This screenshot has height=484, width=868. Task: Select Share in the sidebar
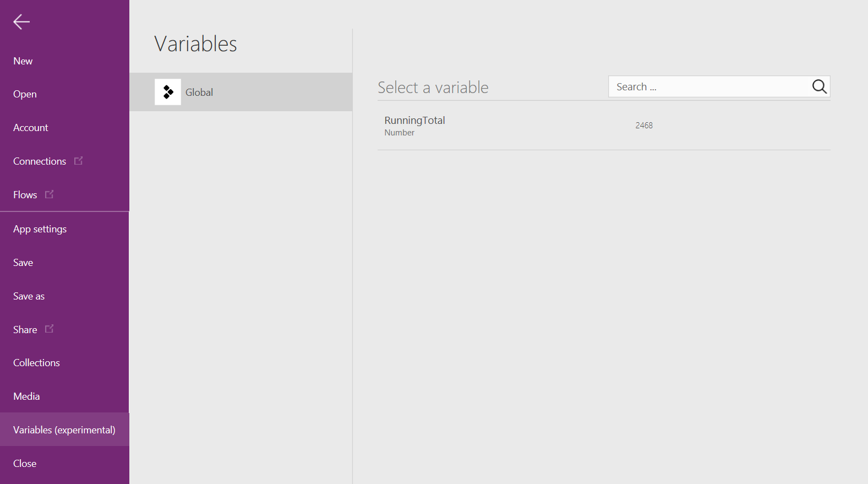coord(25,330)
